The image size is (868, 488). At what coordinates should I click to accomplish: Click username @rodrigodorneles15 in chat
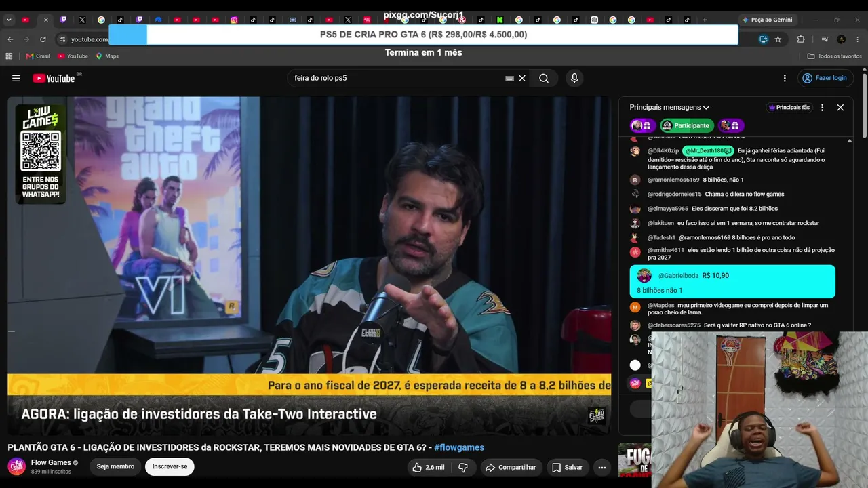click(675, 195)
